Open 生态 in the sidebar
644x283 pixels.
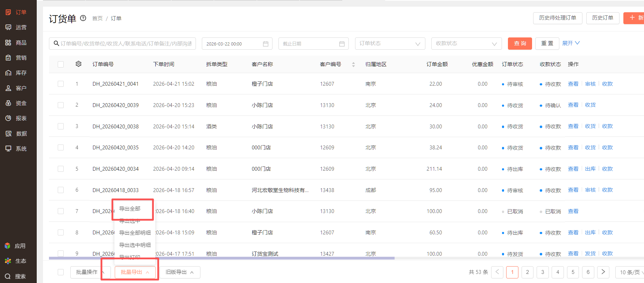pos(15,261)
